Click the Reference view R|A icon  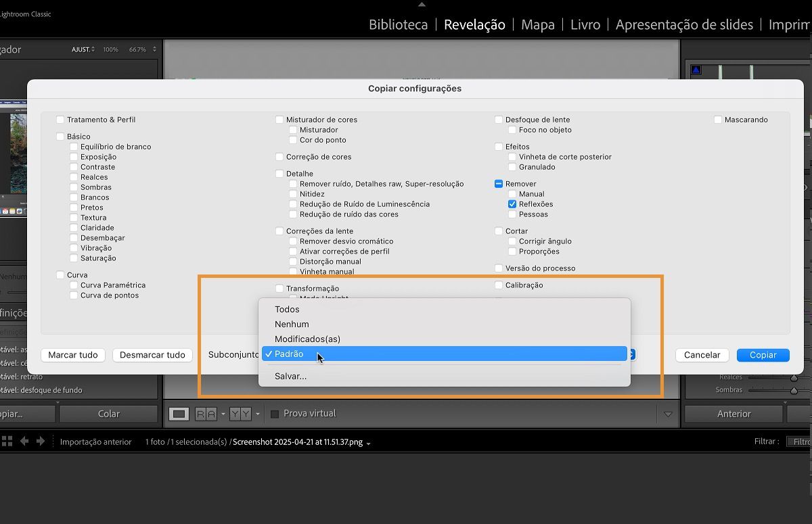(x=206, y=414)
